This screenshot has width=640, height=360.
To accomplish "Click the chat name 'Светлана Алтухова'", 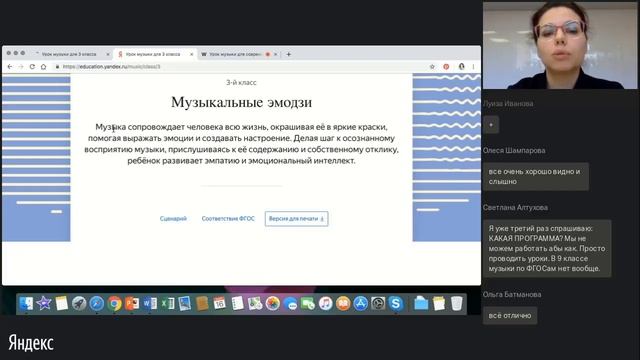I will 515,208.
